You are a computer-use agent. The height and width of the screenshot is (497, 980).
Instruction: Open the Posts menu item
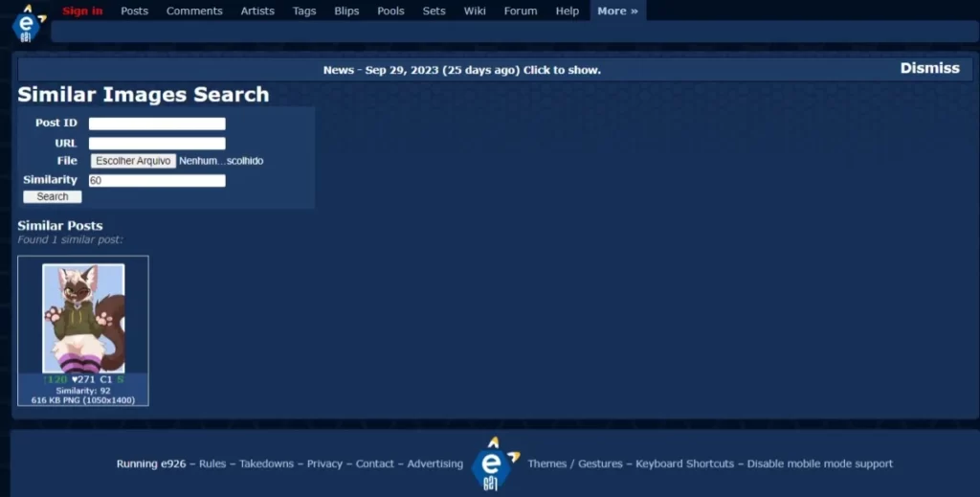(134, 11)
